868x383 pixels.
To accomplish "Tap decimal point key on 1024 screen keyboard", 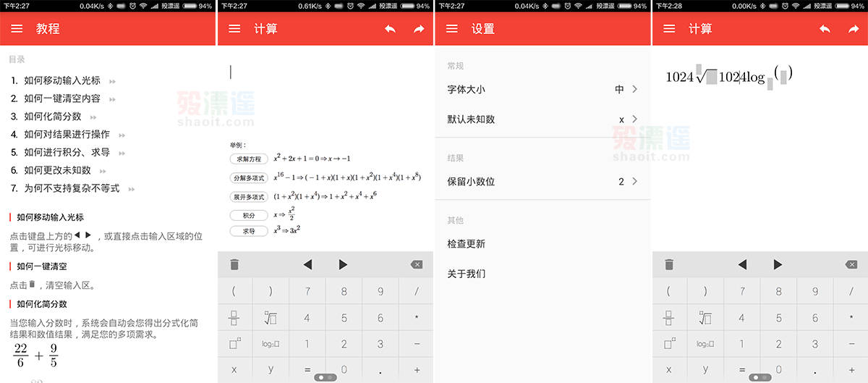I will point(815,370).
